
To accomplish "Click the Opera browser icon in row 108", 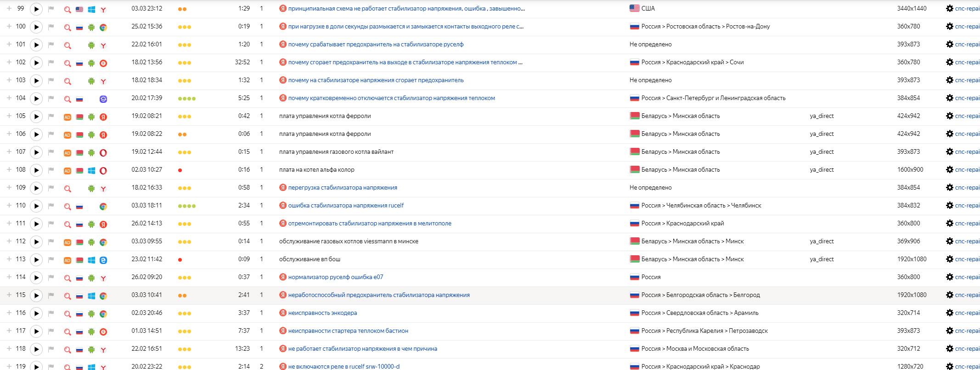I will click(x=103, y=170).
